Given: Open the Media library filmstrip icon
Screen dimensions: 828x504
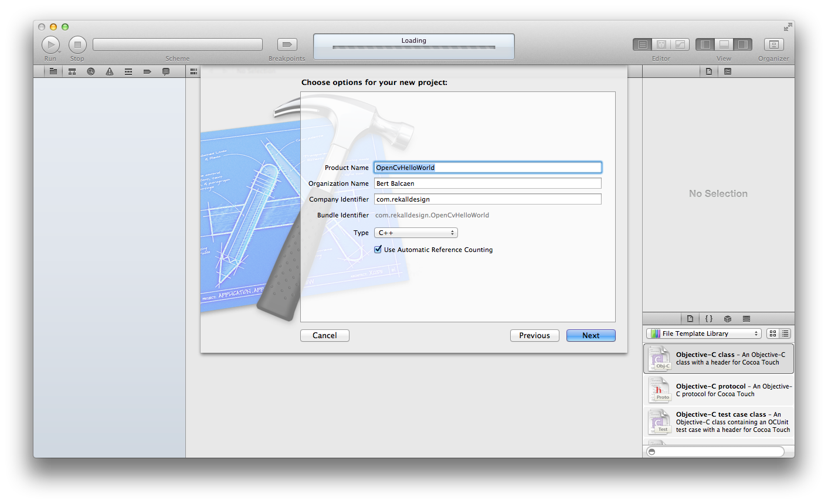Looking at the screenshot, I should (746, 319).
